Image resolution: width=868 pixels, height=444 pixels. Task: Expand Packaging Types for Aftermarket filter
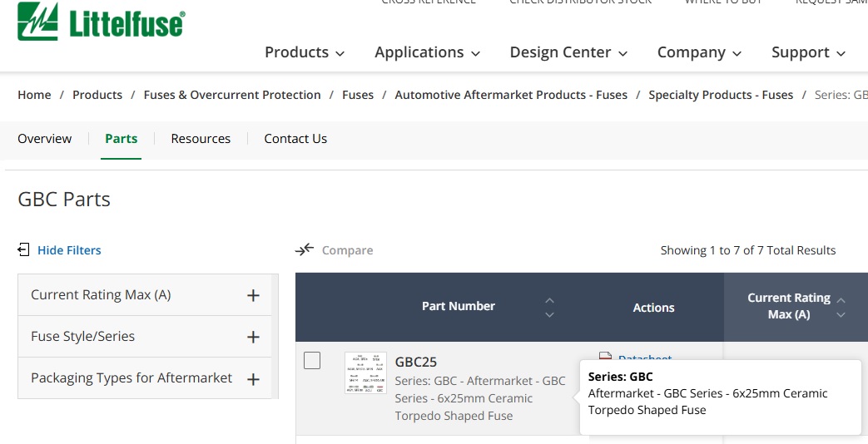click(253, 379)
